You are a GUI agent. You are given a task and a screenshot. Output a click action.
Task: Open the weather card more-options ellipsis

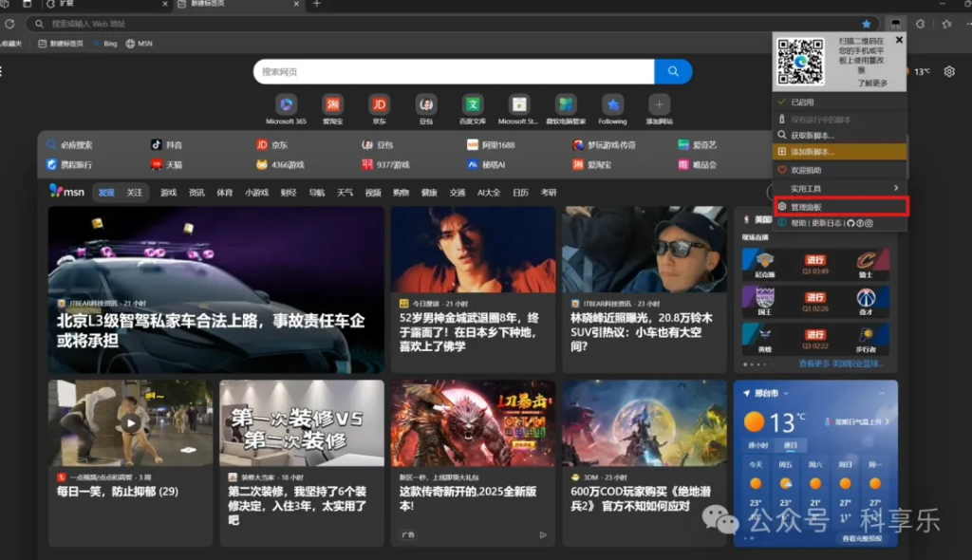coord(881,393)
